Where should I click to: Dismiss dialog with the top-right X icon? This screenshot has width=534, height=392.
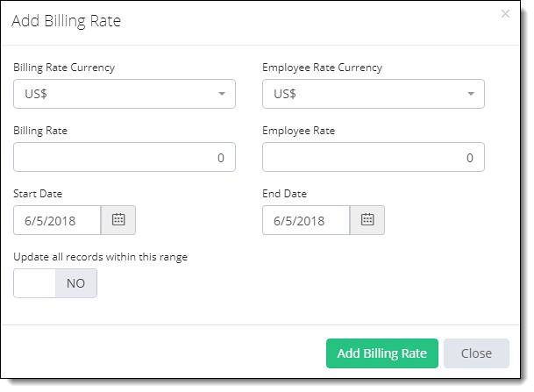click(x=505, y=14)
